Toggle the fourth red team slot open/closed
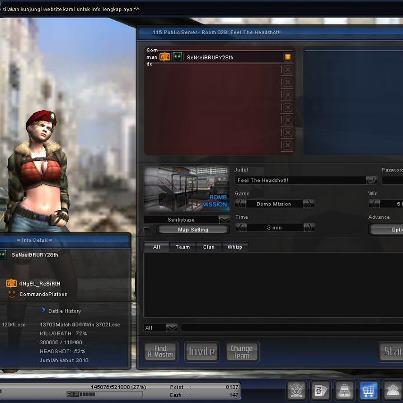 [x=287, y=107]
